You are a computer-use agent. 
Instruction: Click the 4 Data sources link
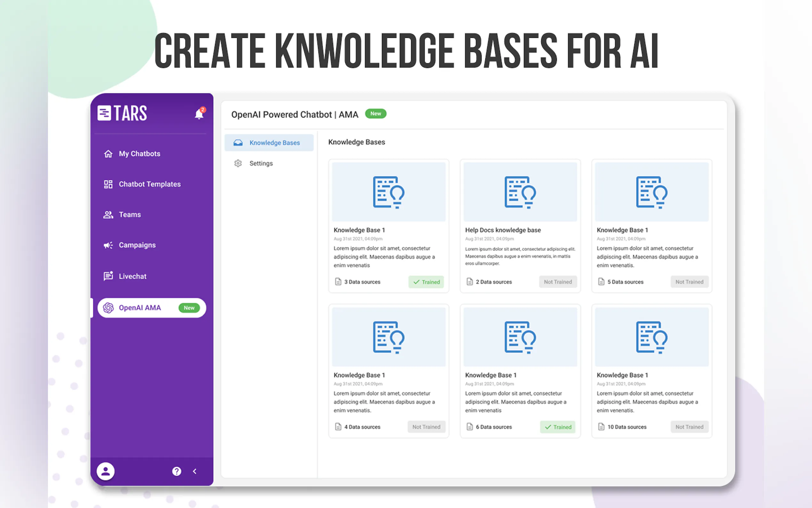[362, 427]
